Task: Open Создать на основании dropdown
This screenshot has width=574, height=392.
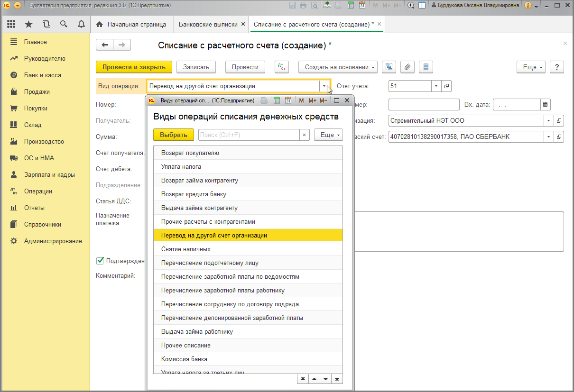Action: tap(337, 67)
